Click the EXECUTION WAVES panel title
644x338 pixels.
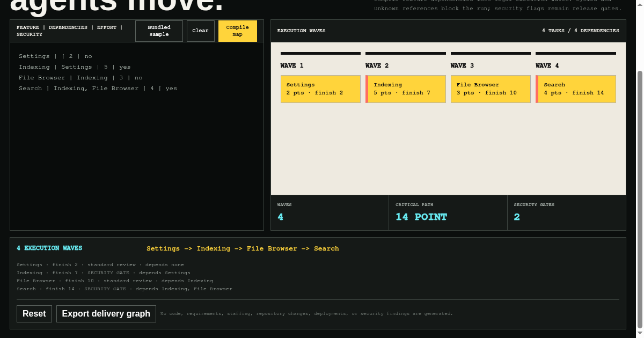tap(301, 31)
